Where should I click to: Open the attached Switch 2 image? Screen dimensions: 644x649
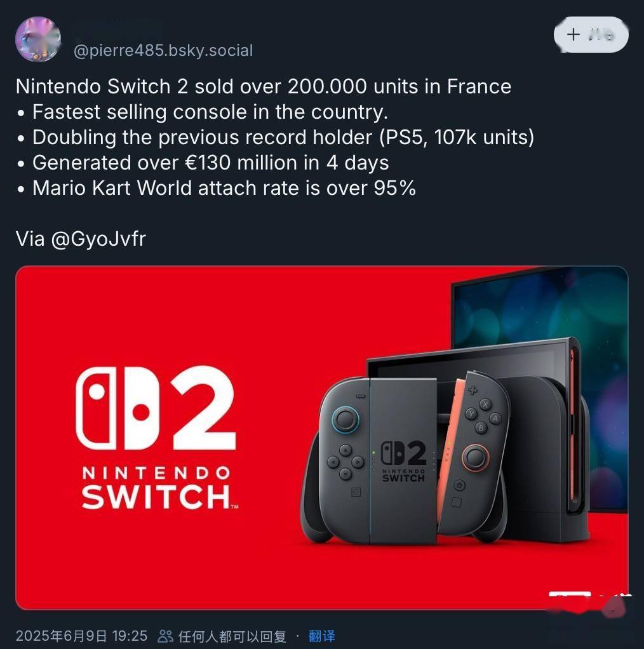coord(321,438)
